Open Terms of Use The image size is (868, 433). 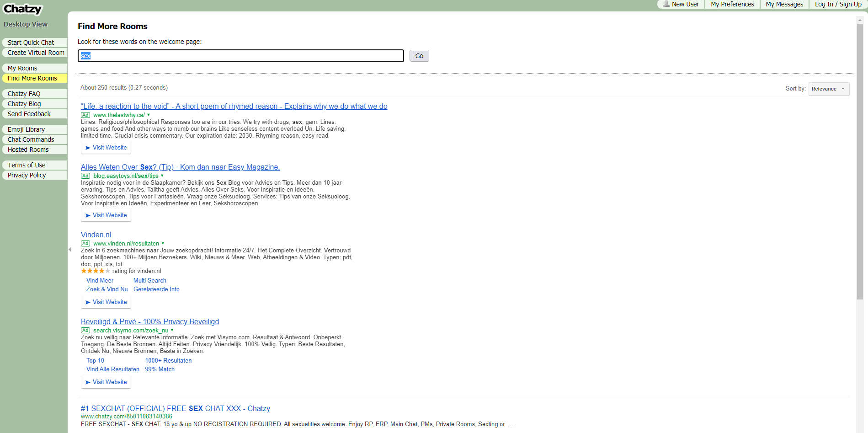pos(35,165)
